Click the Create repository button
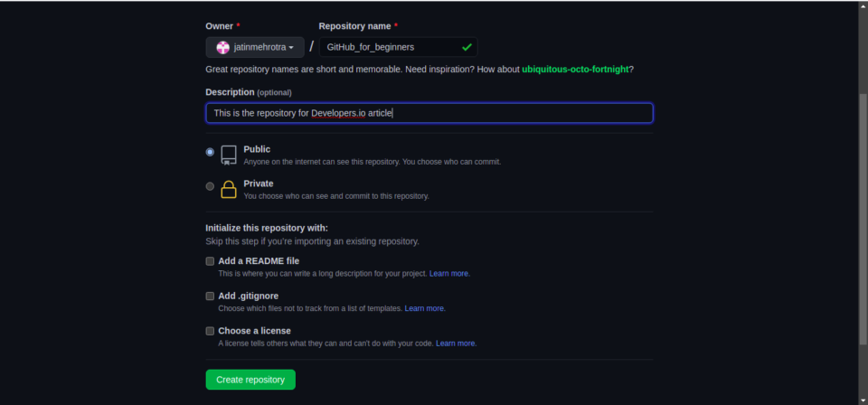Viewport: 868px width, 405px height. (x=250, y=380)
